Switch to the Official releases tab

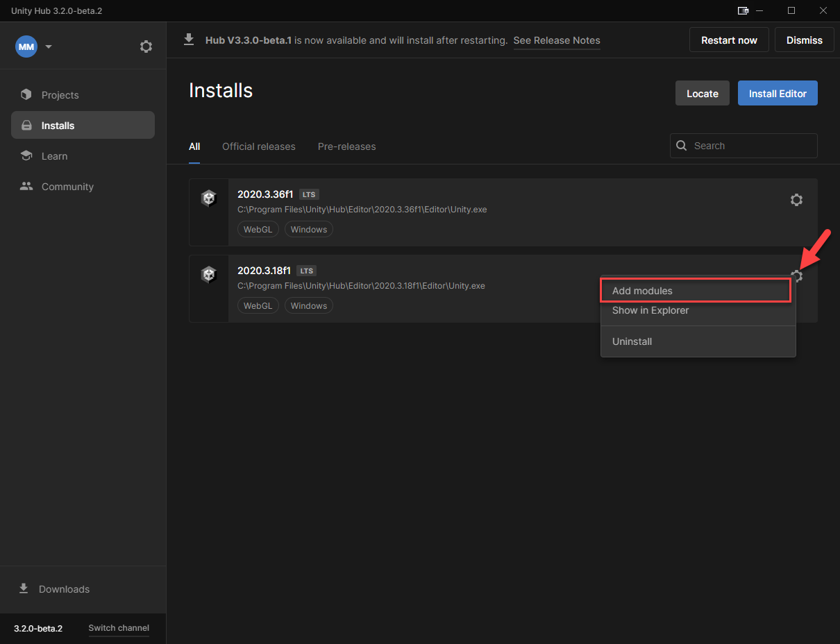[258, 146]
